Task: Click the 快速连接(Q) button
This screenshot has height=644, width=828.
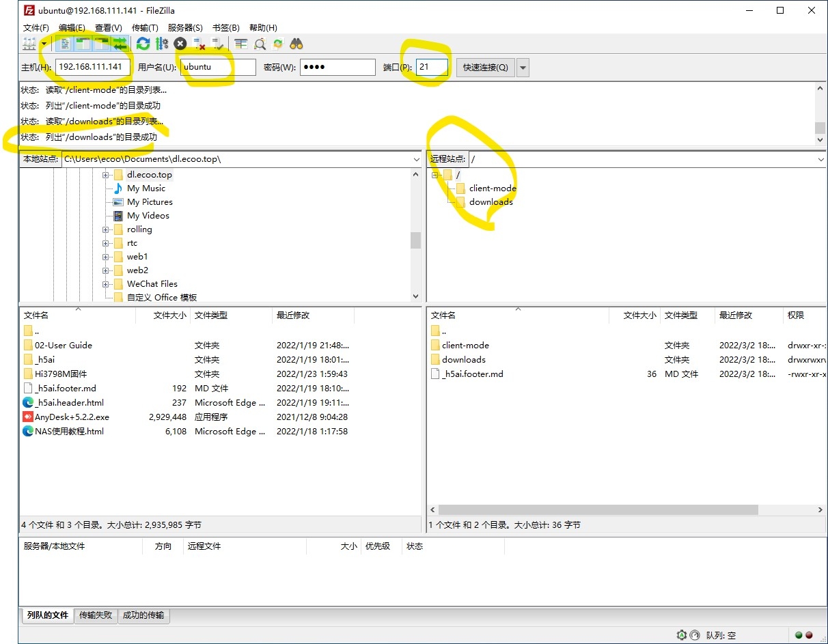Action: (485, 68)
